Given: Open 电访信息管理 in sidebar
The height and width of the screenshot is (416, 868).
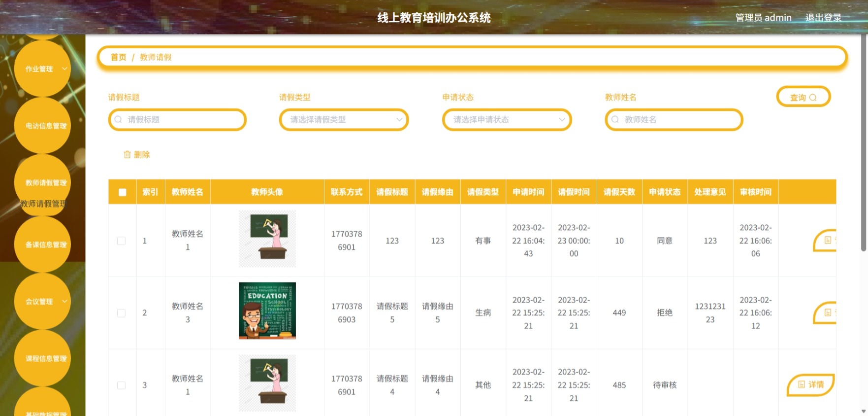Looking at the screenshot, I should 42,126.
